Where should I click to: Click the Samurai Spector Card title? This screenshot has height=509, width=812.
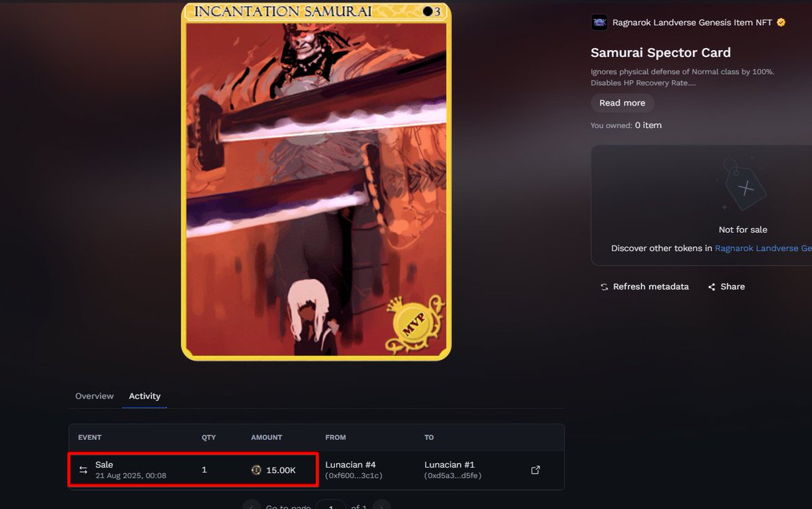(x=660, y=53)
